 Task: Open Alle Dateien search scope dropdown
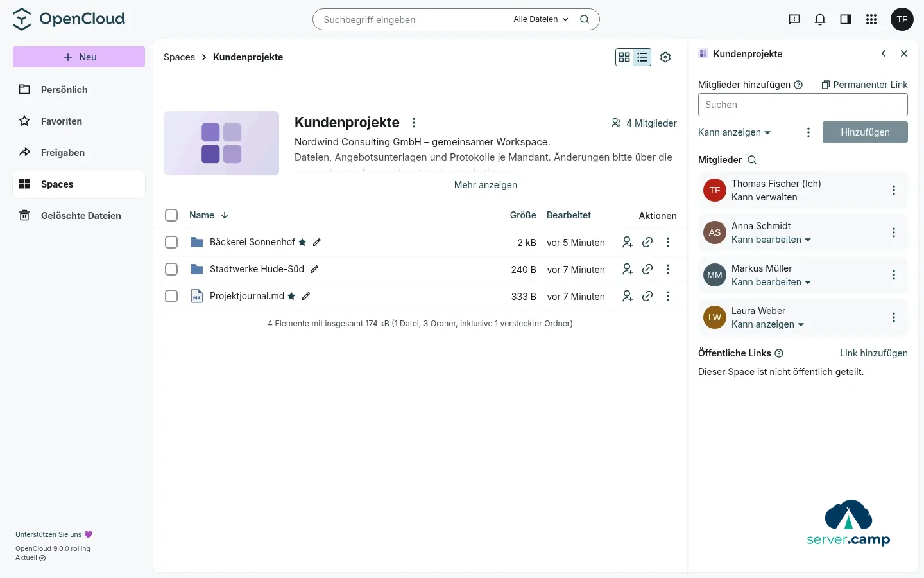point(541,19)
